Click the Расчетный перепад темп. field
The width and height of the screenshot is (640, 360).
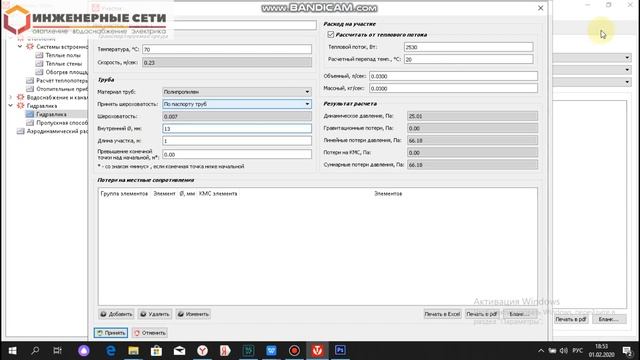point(468,59)
